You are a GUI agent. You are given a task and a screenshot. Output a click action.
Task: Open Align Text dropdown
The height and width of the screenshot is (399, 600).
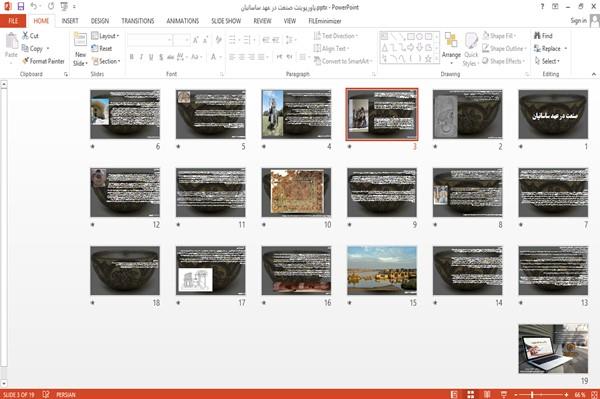coord(331,49)
